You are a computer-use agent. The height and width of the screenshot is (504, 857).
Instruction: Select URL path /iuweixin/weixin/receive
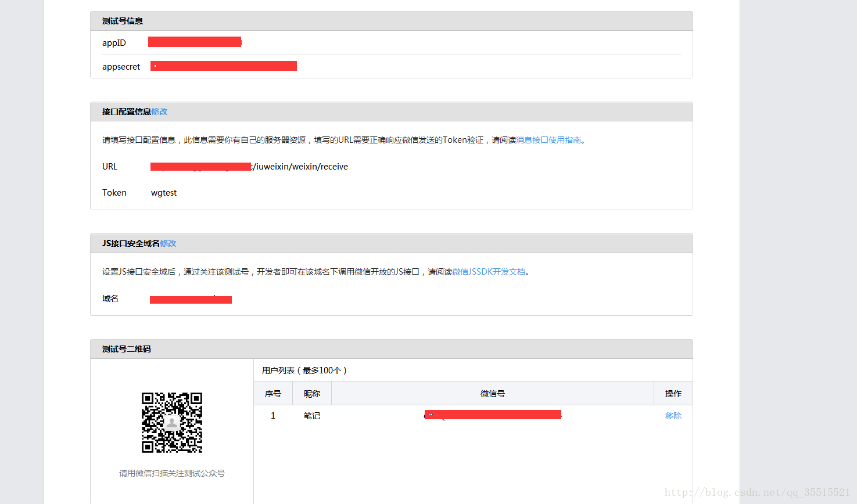point(300,167)
